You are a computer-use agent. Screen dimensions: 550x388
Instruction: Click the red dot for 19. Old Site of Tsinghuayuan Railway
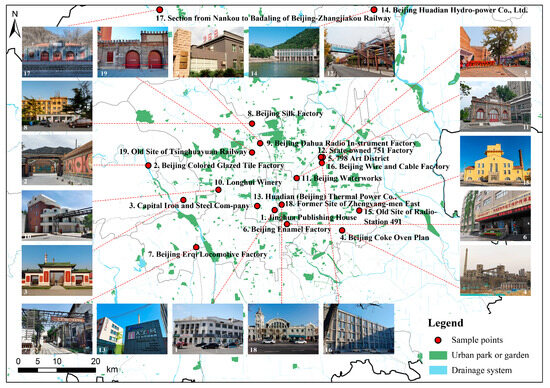(x=252, y=152)
